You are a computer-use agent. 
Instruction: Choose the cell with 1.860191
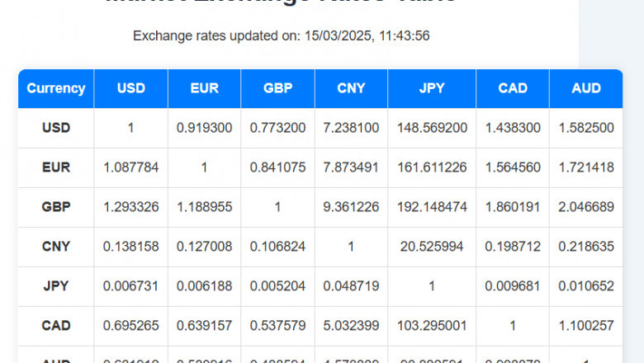coord(513,207)
